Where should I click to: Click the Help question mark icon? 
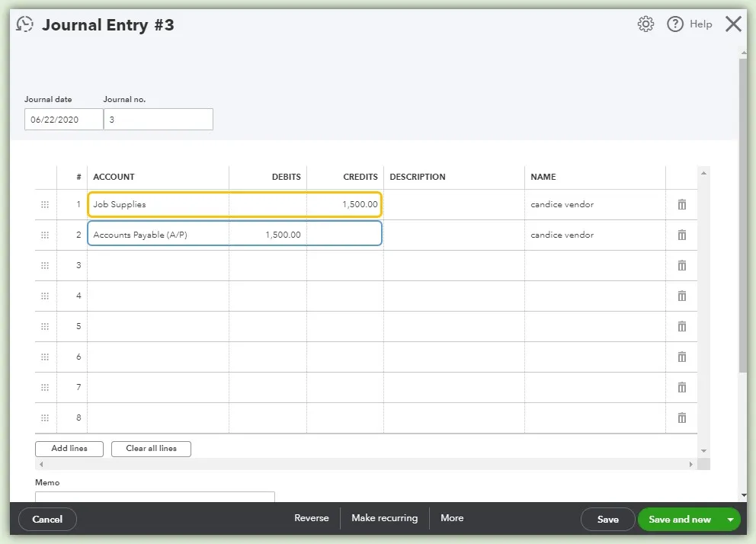[675, 24]
